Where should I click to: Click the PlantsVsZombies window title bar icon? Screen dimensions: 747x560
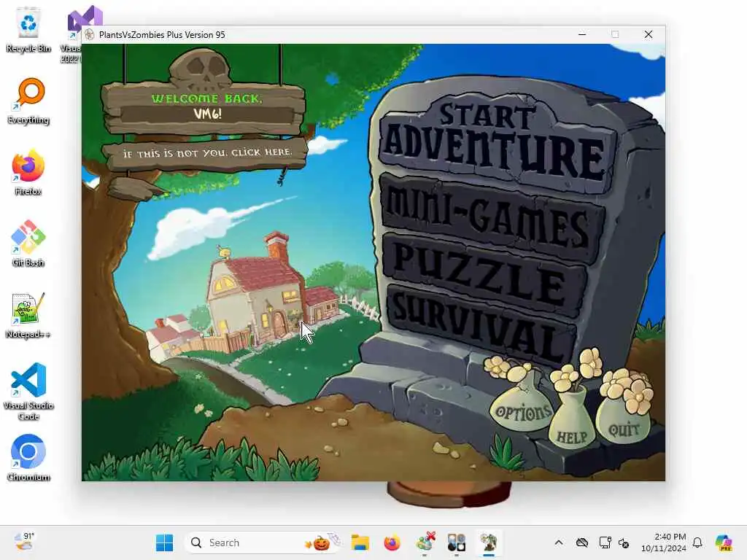pyautogui.click(x=90, y=34)
